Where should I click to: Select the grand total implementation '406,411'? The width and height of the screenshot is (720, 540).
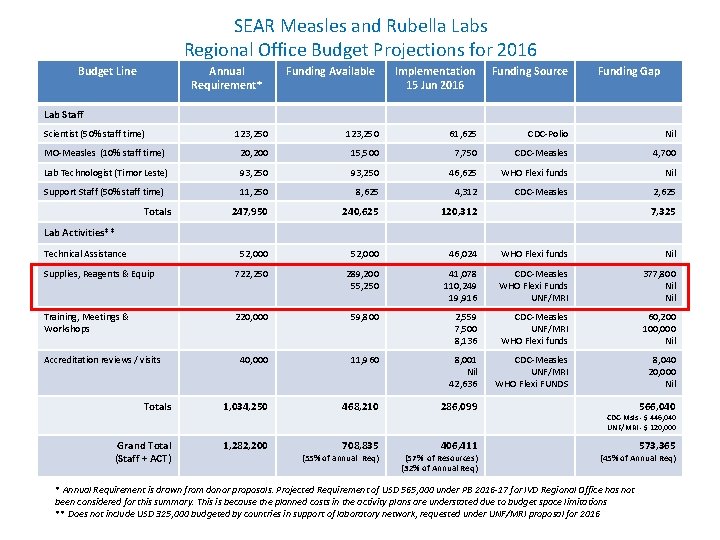pos(459,446)
